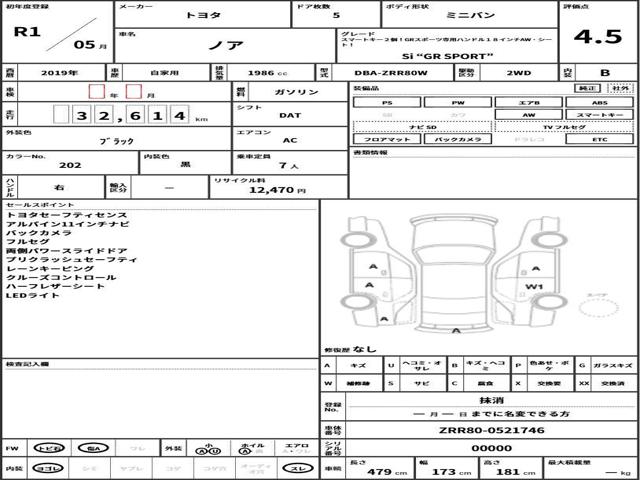Click the A mark on the rear bumper

tap(457, 331)
